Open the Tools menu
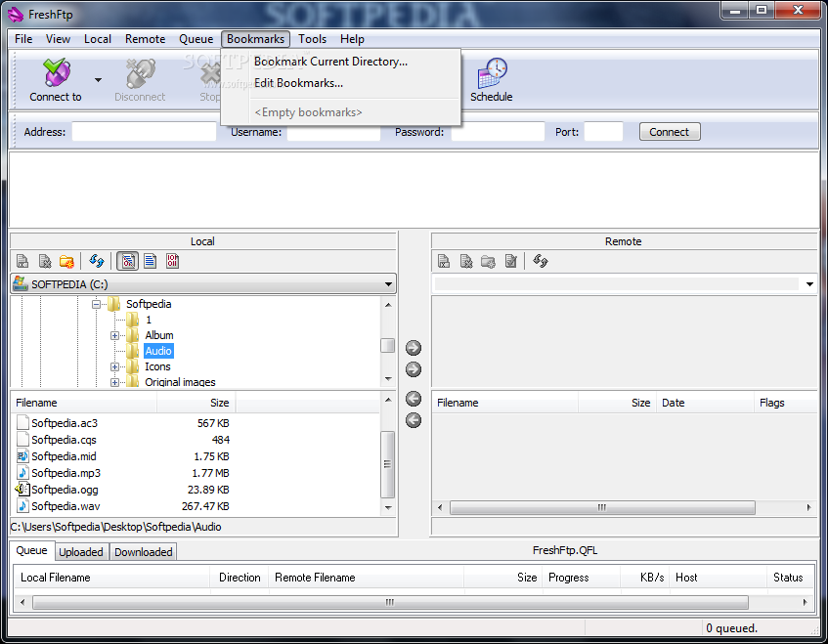Screen dimensions: 828x644 (313, 39)
